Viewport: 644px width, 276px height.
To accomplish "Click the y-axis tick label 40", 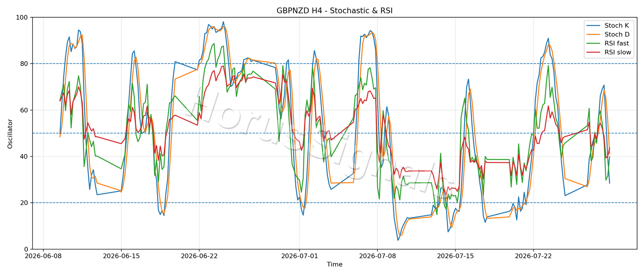I will pos(24,157).
